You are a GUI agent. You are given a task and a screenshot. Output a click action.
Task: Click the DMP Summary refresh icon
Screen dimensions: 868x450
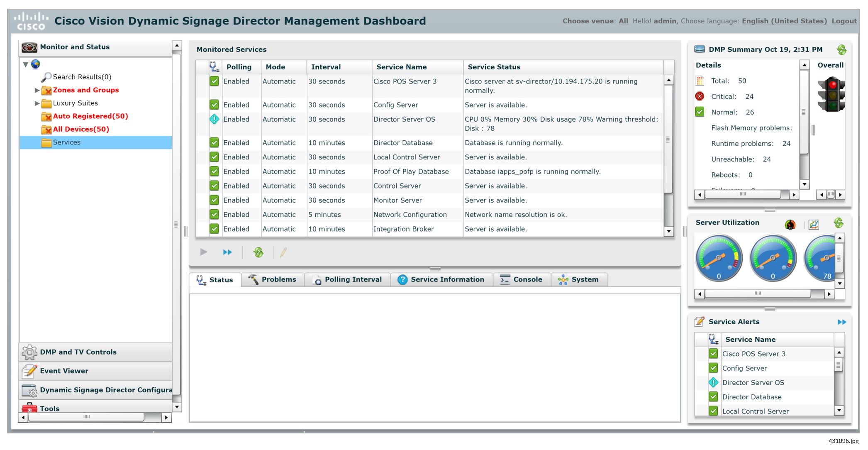[841, 50]
